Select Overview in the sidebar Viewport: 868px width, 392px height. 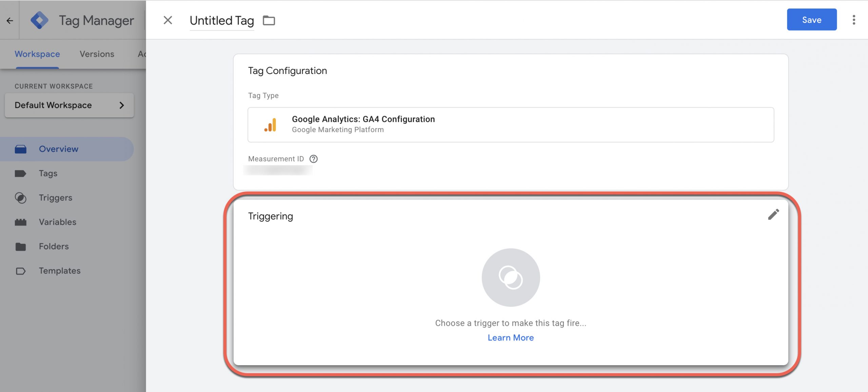(67, 149)
